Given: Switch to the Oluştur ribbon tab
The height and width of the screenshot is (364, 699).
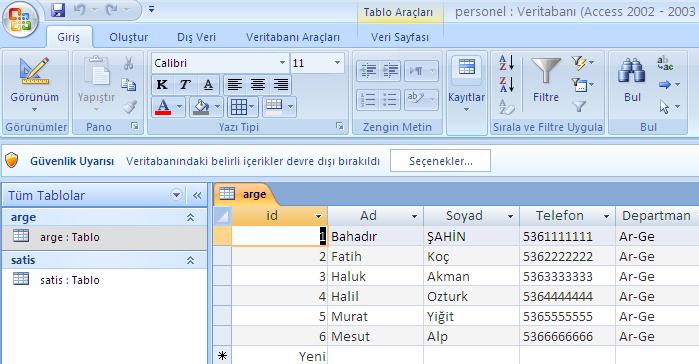Looking at the screenshot, I should click(x=128, y=37).
